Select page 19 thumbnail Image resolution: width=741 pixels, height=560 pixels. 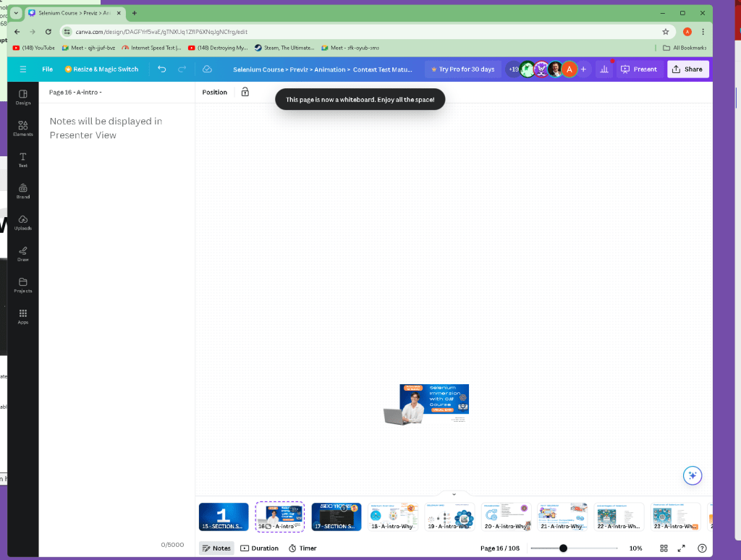click(x=449, y=517)
